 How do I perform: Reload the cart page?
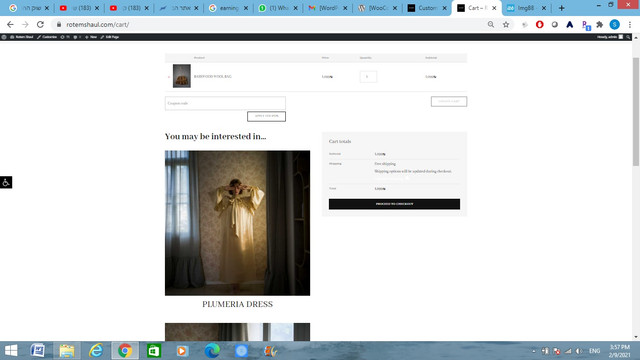click(x=40, y=24)
